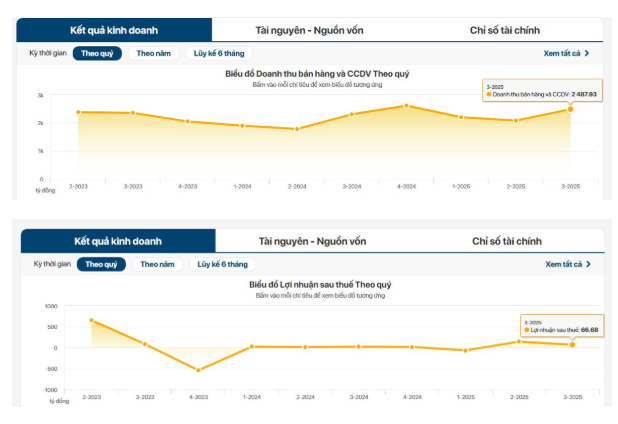Click the 3-2025 data point on revenue chart
Viewport: 618px width, 424px height.
coord(571,109)
